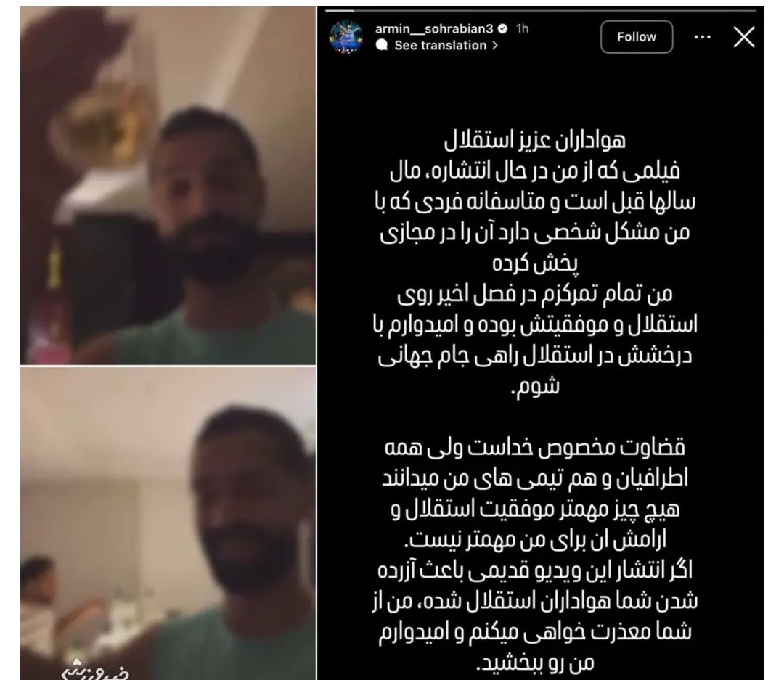The height and width of the screenshot is (680, 784).
Task: Open the story author's profile avatar
Action: tap(346, 36)
